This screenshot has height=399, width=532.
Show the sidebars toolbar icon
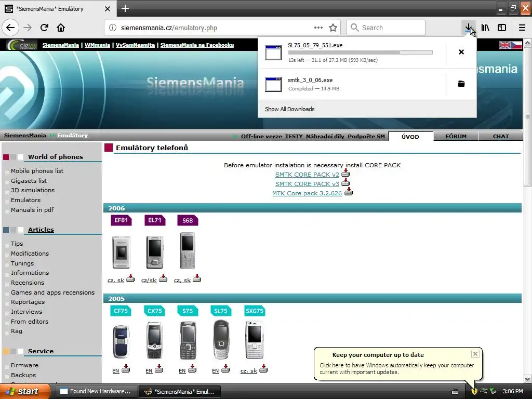[x=502, y=28]
